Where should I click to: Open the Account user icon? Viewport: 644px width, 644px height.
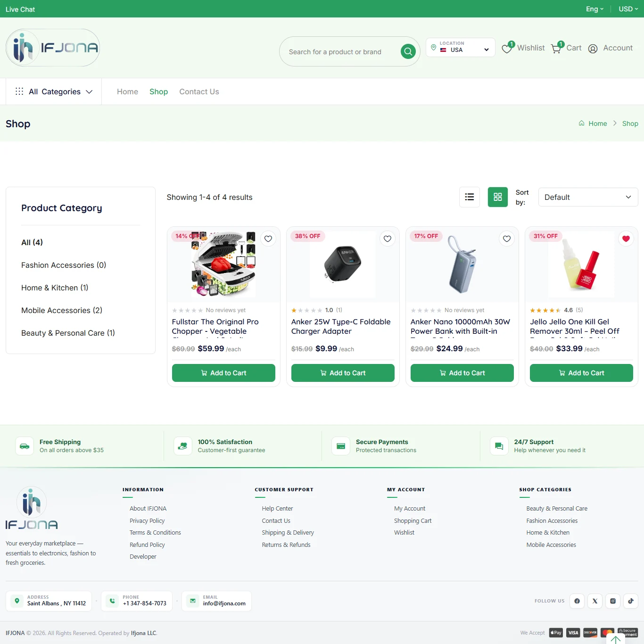(593, 48)
